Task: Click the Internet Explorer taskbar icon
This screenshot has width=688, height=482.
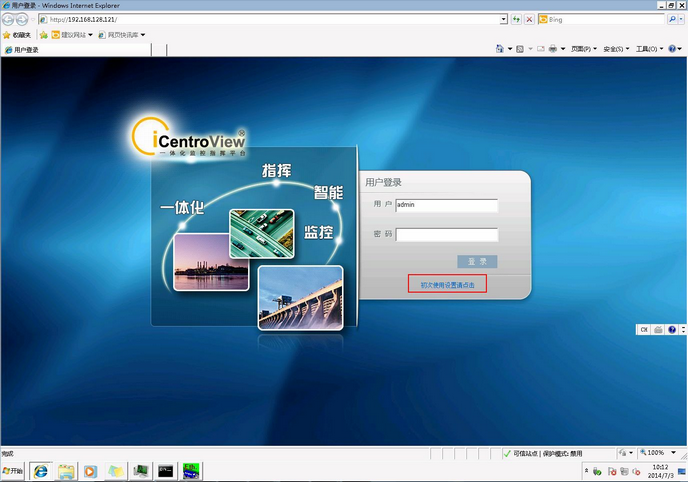Action: coord(41,471)
